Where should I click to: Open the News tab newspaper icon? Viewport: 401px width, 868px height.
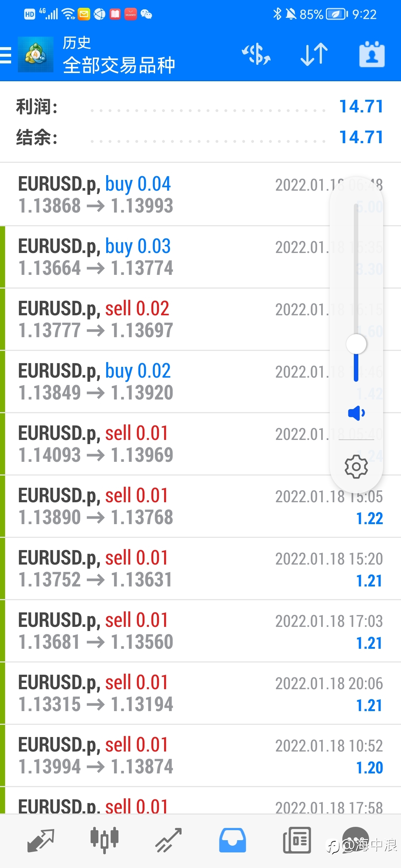[x=297, y=840]
